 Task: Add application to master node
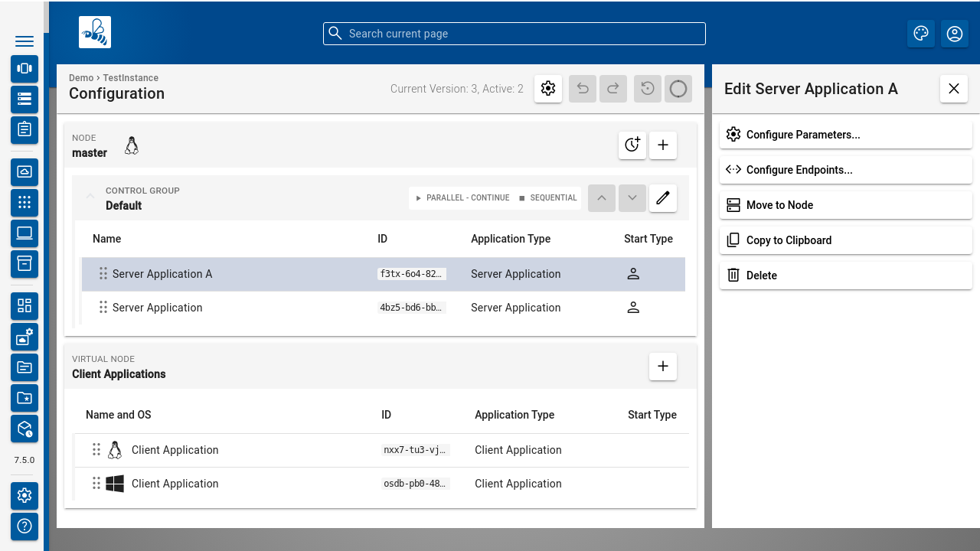(663, 145)
